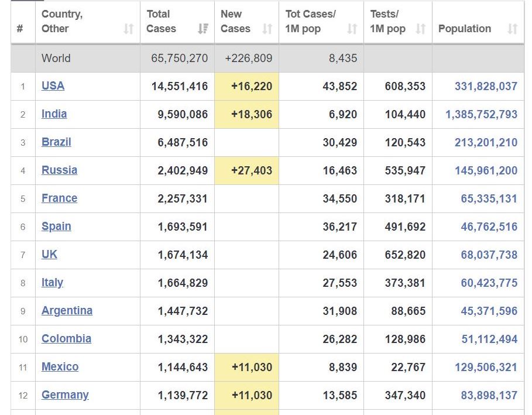
Task: Open the Germany country link
Action: point(65,395)
